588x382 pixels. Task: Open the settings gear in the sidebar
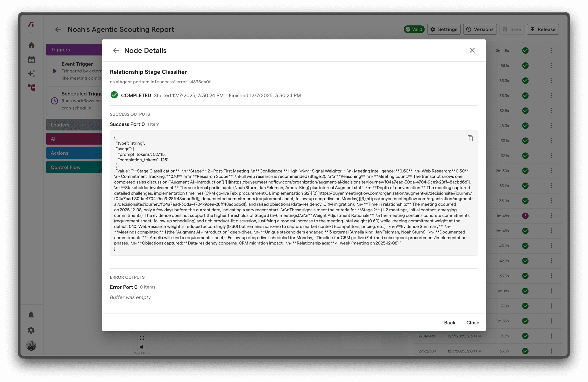click(x=31, y=330)
